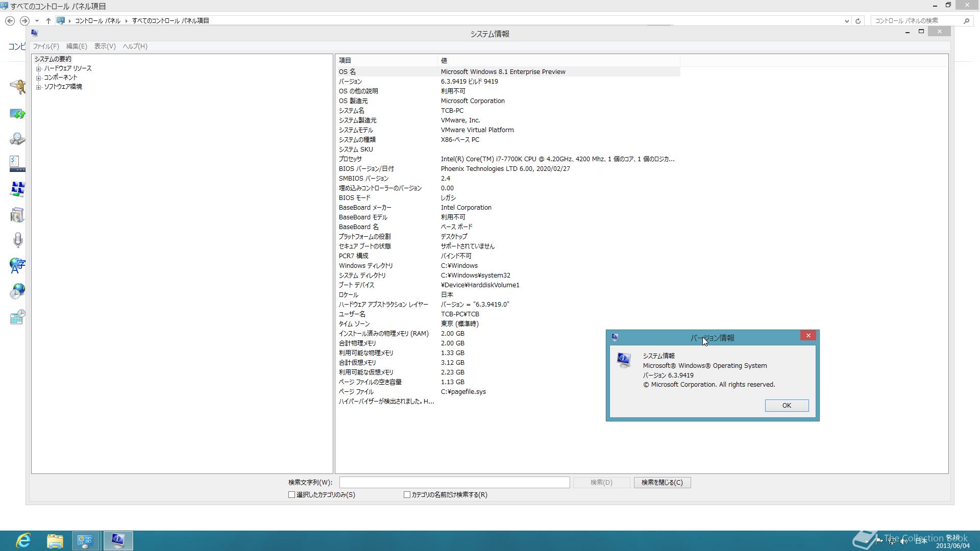Select the セキュア ブートの状態 row

[508, 246]
